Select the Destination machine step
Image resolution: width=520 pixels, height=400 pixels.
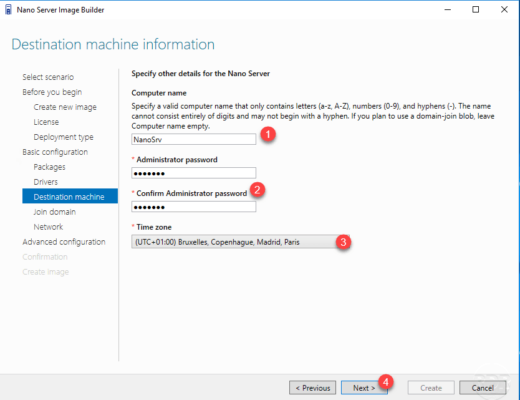click(x=70, y=196)
